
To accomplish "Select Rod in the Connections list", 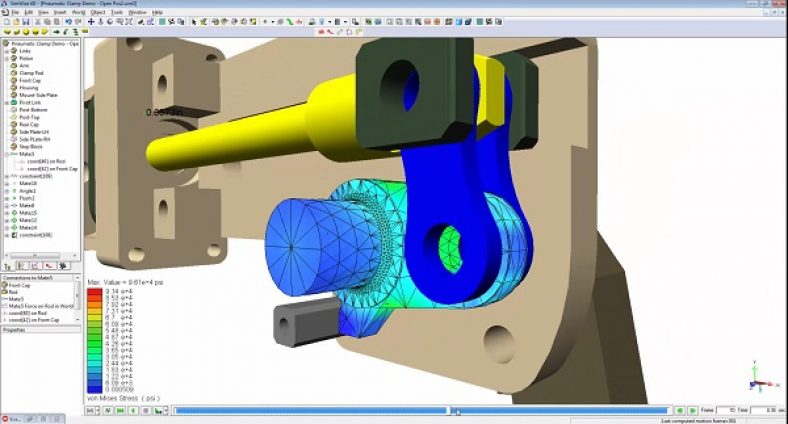I will click(x=13, y=292).
